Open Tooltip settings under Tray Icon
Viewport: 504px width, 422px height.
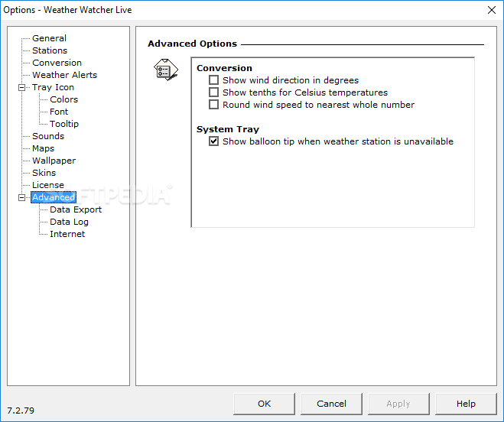(64, 124)
